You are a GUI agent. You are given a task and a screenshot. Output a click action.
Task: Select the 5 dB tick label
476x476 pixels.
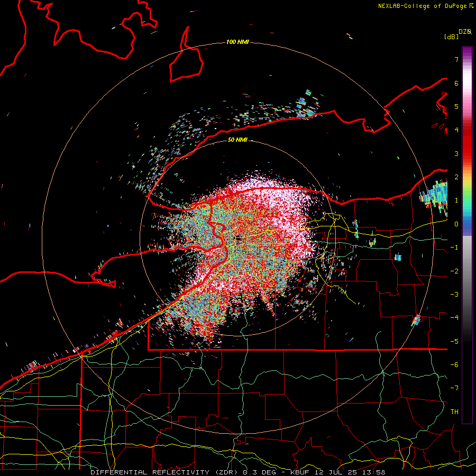click(x=456, y=106)
